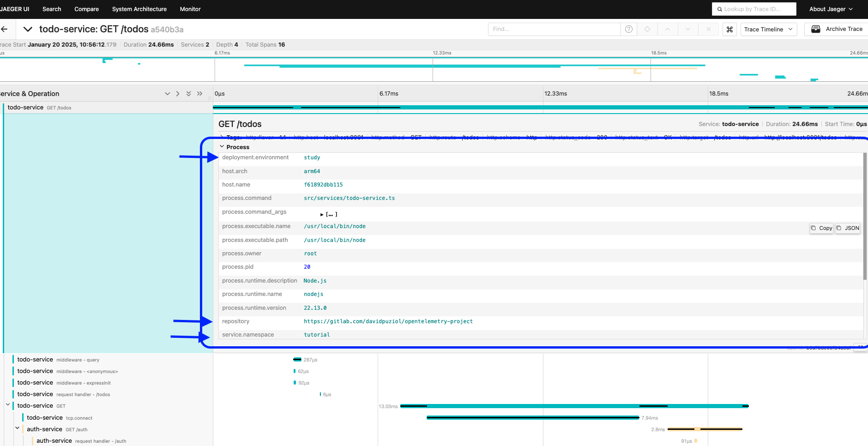Collapse the trace header chevron
The width and height of the screenshot is (868, 446).
click(x=28, y=29)
